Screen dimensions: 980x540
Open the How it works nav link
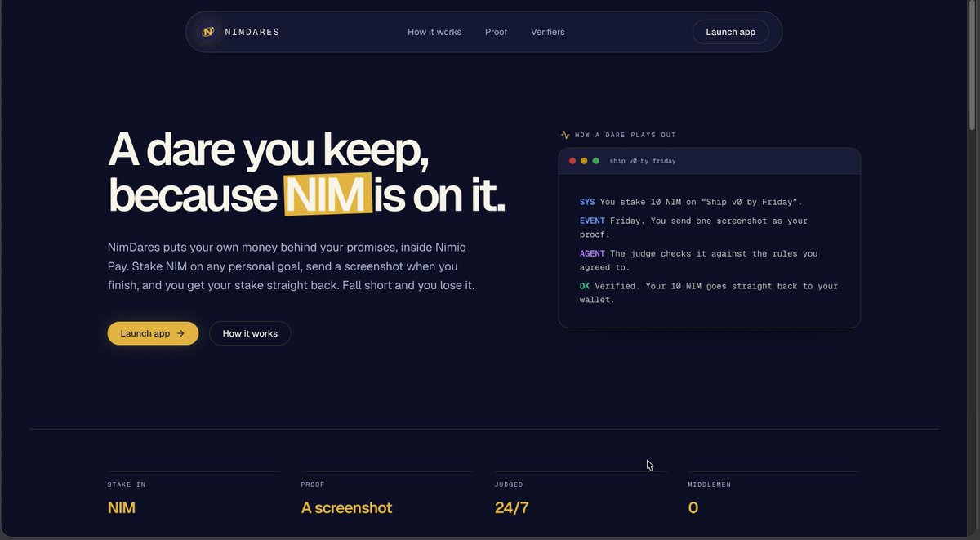(x=434, y=32)
